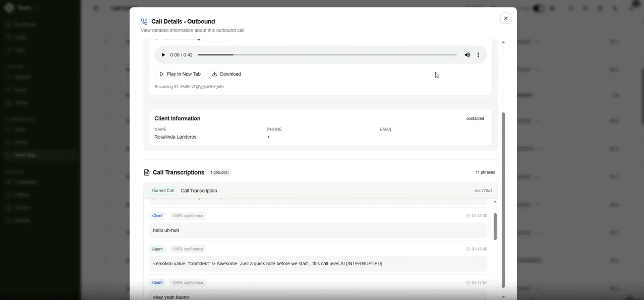Screen dimensions: 644x300
Task: Click clock icon on Agent row
Action: coord(468,249)
